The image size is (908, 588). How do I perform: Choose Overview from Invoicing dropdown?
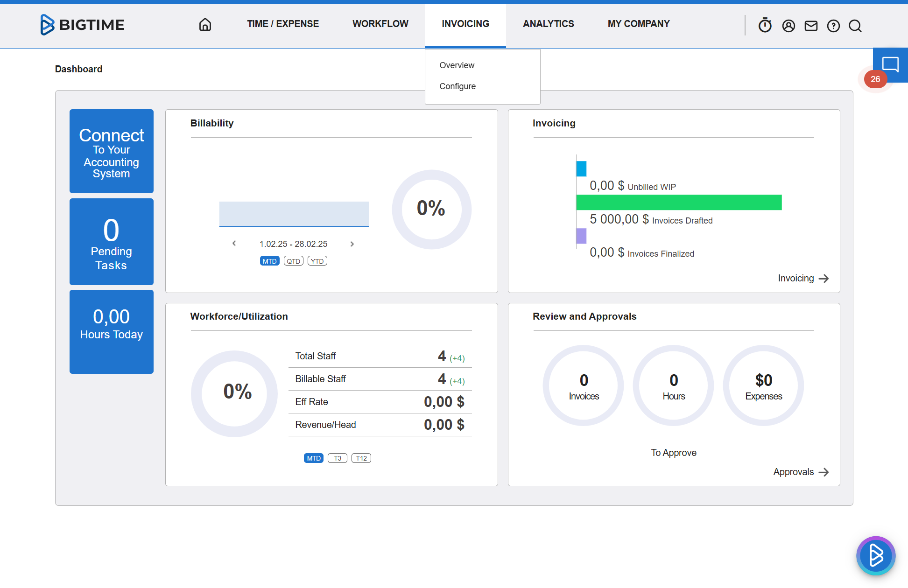457,65
